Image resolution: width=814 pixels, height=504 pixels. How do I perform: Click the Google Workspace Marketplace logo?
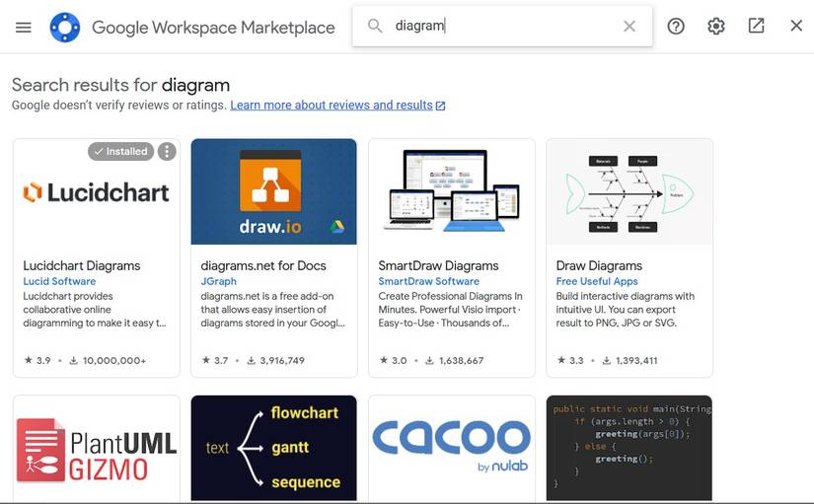point(65,27)
